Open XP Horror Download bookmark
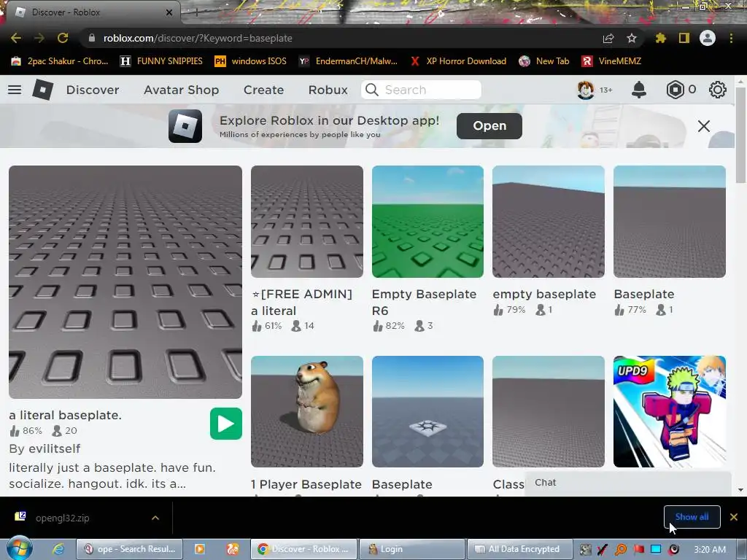The image size is (747, 560). point(458,61)
